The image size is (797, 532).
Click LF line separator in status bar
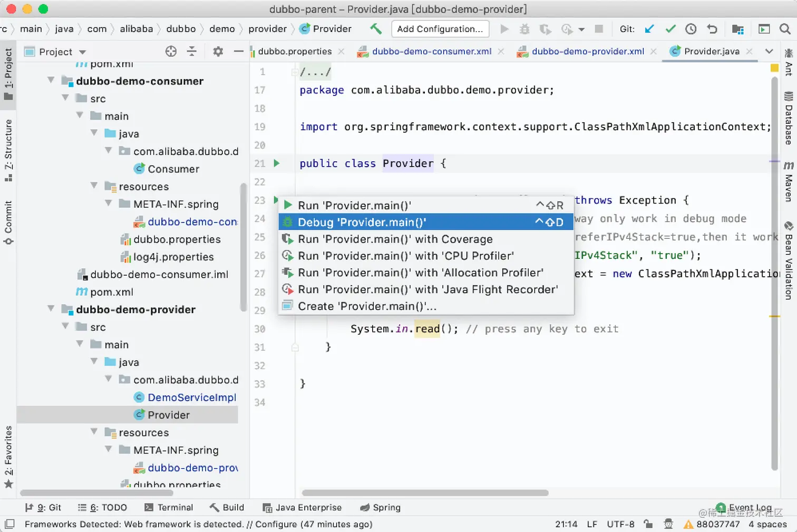coord(592,524)
